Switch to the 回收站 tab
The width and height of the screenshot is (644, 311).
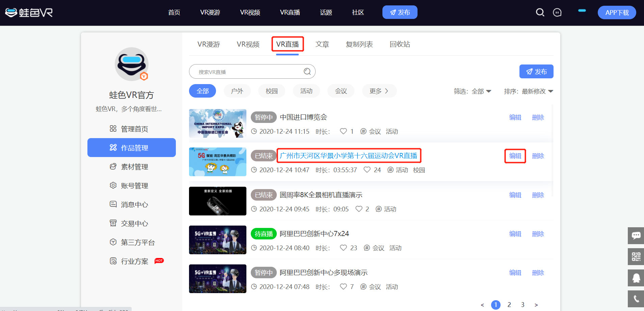(400, 44)
